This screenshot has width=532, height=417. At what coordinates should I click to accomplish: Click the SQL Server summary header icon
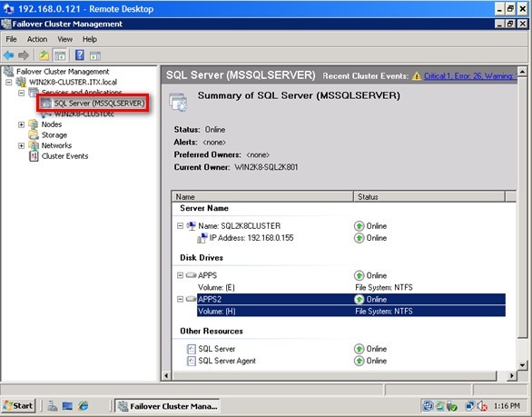point(178,102)
